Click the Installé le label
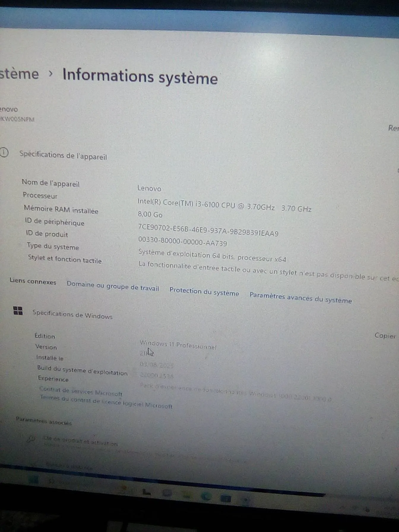Viewport: 399px width, 532px height. [50, 357]
